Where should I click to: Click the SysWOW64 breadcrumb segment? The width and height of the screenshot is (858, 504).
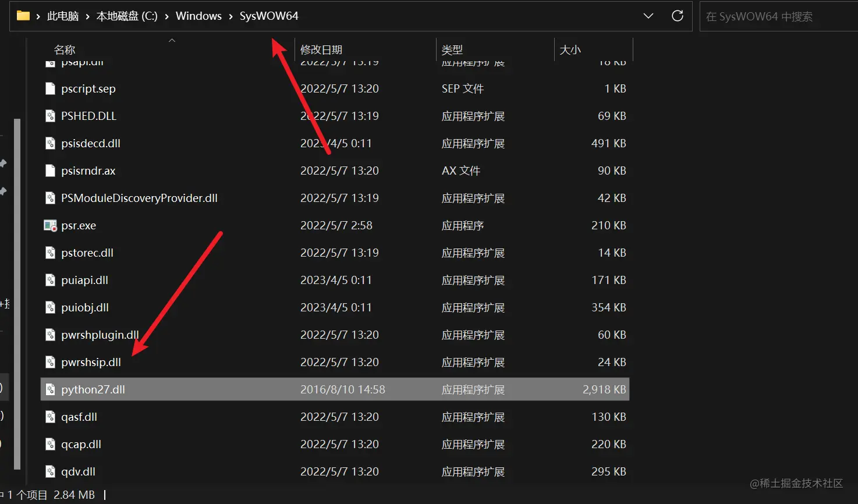point(269,16)
